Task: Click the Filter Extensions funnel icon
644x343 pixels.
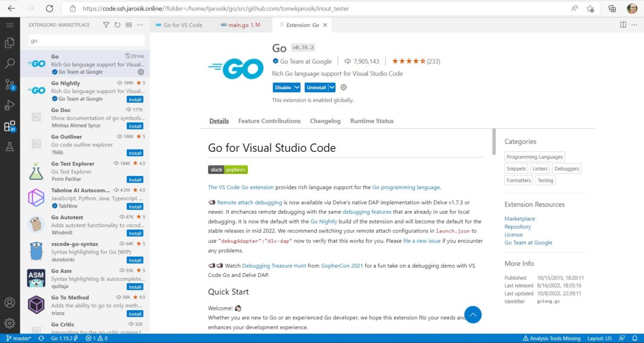Action: [106, 25]
